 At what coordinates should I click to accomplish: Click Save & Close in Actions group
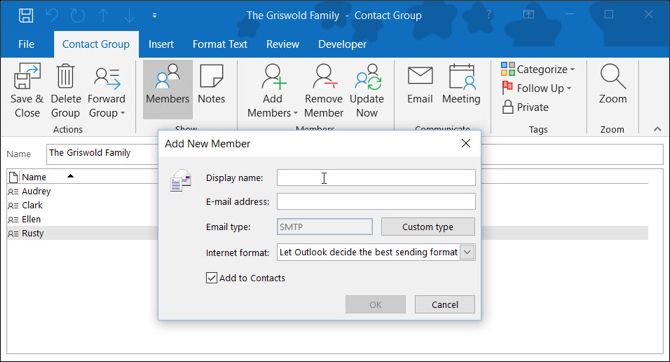pos(27,91)
